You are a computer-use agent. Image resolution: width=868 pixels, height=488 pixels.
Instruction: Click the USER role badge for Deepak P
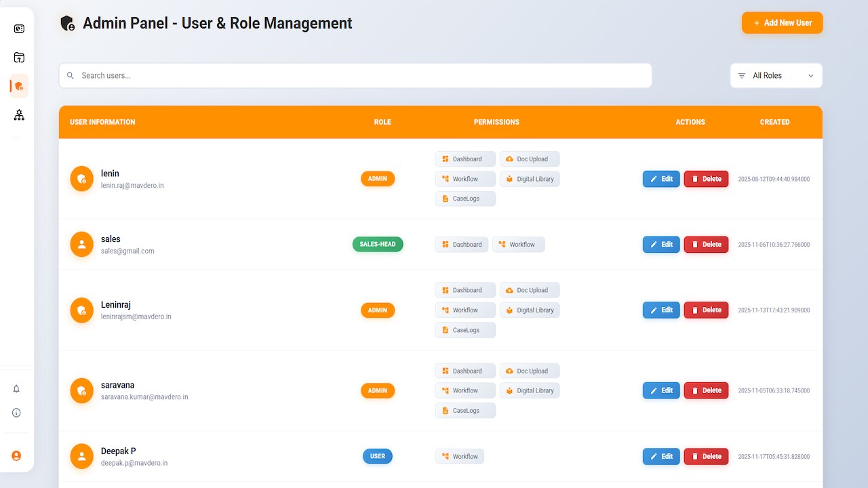tap(378, 456)
